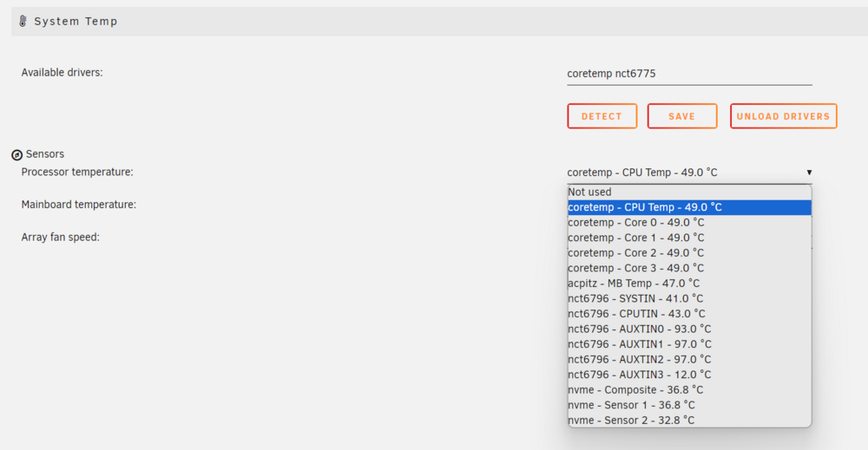Select nct6796 - AUXTIN2 - 97.0 °C
Viewport: 868px width, 450px height.
689,359
